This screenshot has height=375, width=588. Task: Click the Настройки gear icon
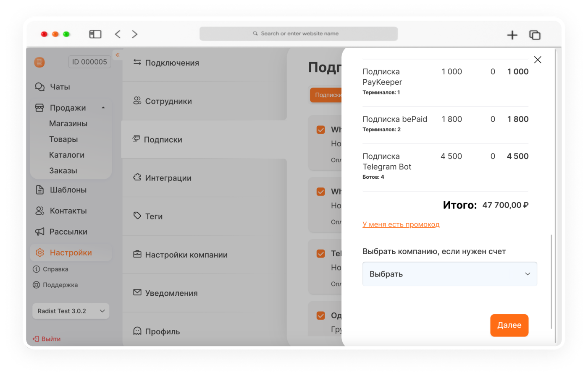39,253
